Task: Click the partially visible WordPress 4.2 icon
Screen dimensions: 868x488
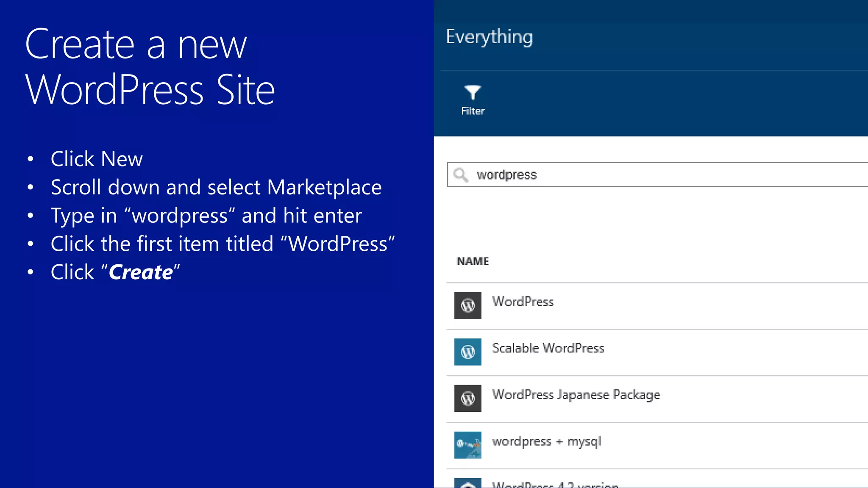Action: (x=467, y=483)
